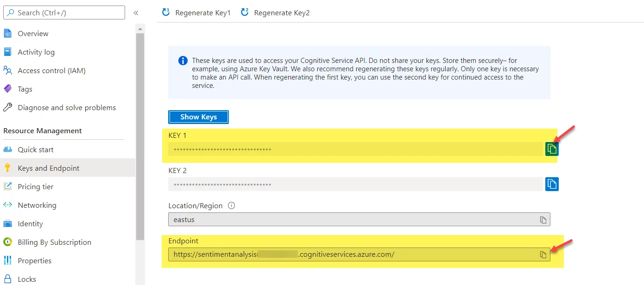Open Access control (IAM)
This screenshot has height=285, width=644.
pos(51,70)
